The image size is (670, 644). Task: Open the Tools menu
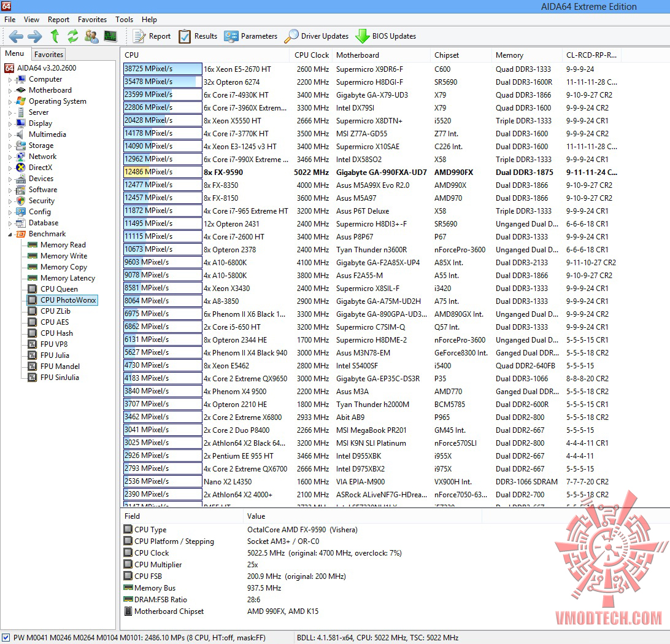[125, 20]
